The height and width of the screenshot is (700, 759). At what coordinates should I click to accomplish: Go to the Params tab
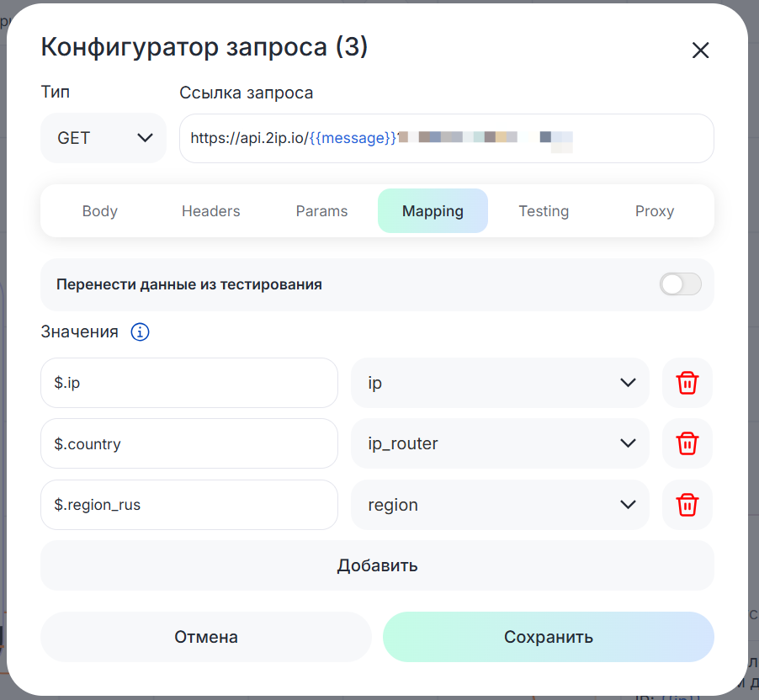tap(321, 211)
